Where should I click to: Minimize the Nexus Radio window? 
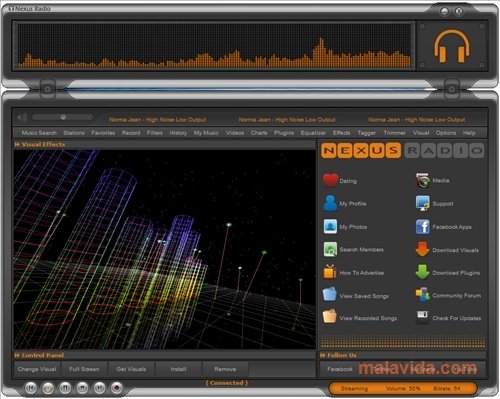tap(444, 11)
